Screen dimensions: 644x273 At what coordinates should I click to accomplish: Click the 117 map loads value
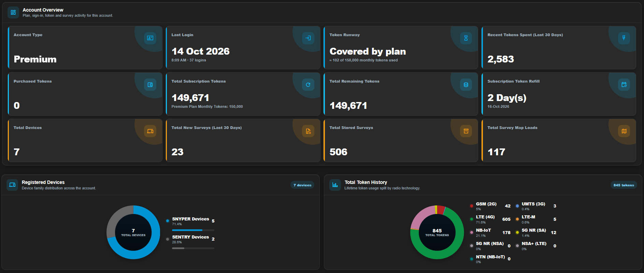click(496, 152)
